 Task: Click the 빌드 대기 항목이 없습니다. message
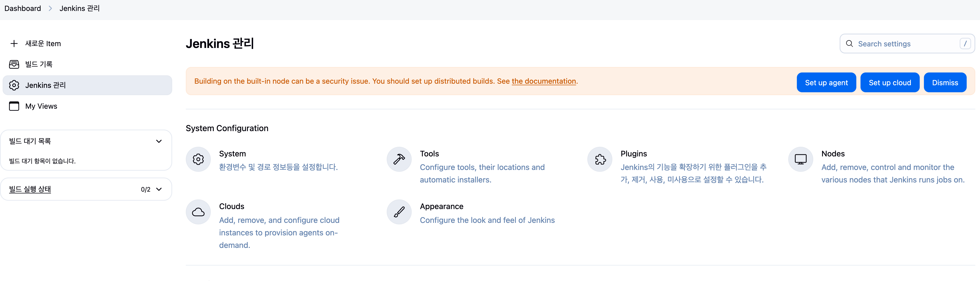click(x=42, y=161)
